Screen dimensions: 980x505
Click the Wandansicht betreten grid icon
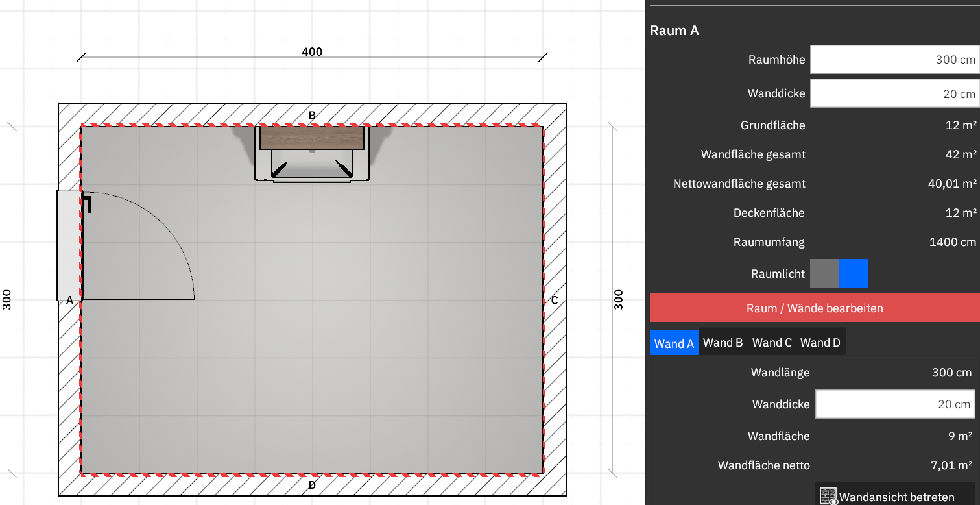[x=828, y=496]
